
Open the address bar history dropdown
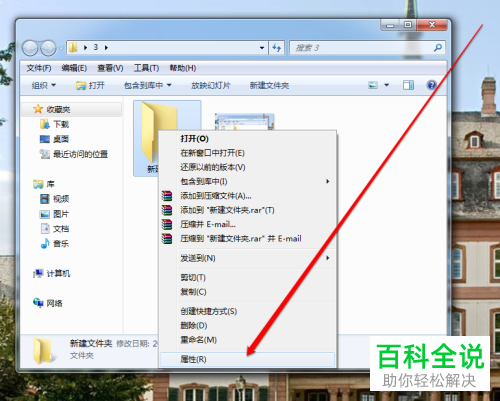(262, 48)
